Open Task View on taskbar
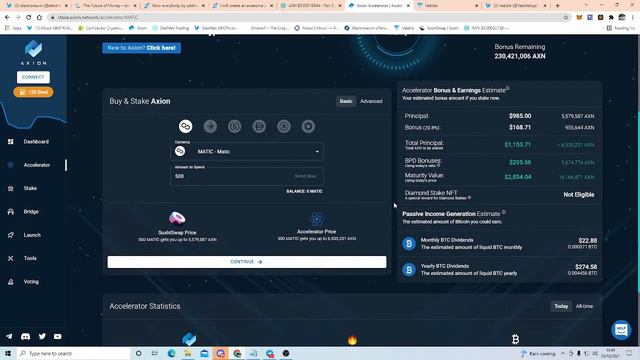The width and height of the screenshot is (640, 360). (154, 353)
